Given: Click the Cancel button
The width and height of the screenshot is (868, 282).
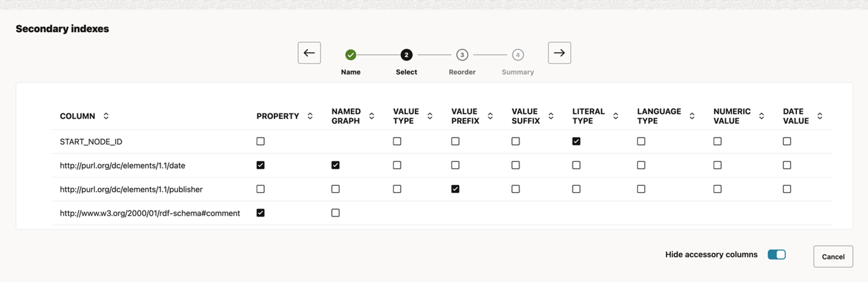Looking at the screenshot, I should tap(833, 257).
